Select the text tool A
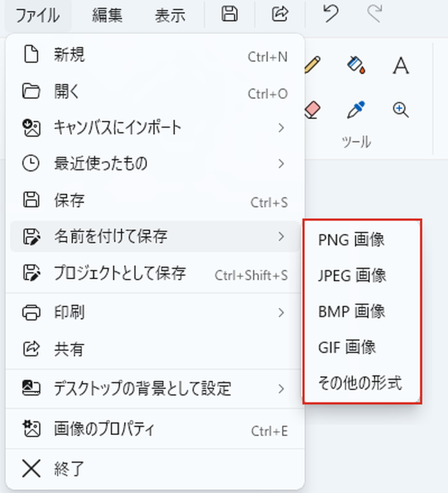 (401, 66)
